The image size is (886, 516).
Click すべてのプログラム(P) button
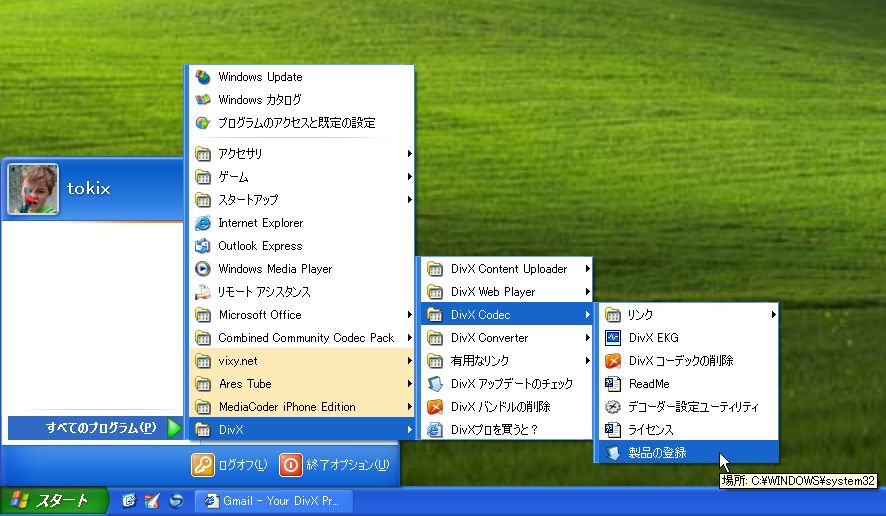(95, 428)
